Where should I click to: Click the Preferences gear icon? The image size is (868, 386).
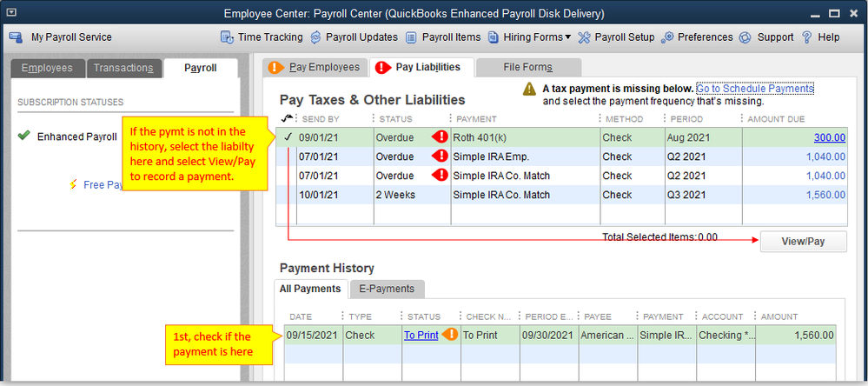pyautogui.click(x=667, y=37)
